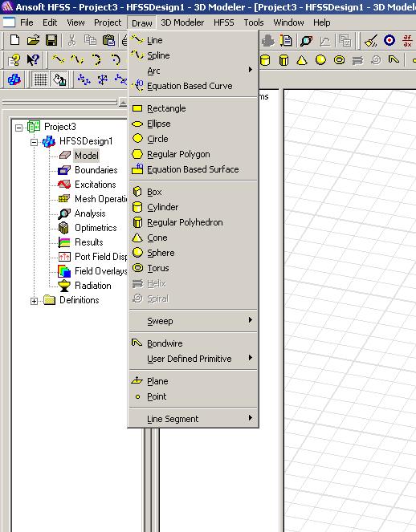Choose Equation Based Curve menu item
The height and width of the screenshot is (532, 416).
point(193,86)
